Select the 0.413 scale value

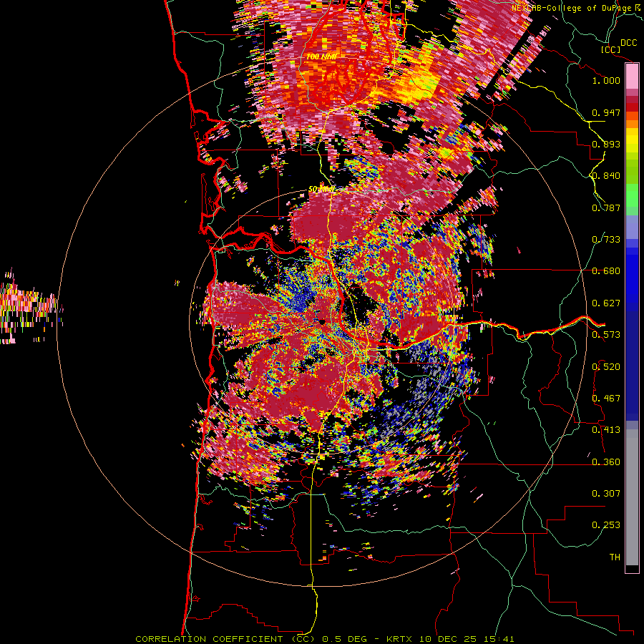point(606,430)
